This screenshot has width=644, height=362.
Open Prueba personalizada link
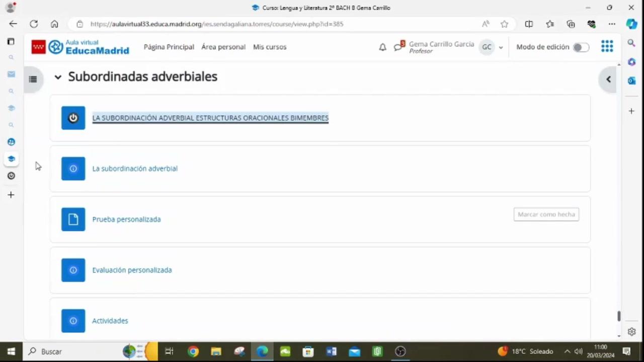126,219
